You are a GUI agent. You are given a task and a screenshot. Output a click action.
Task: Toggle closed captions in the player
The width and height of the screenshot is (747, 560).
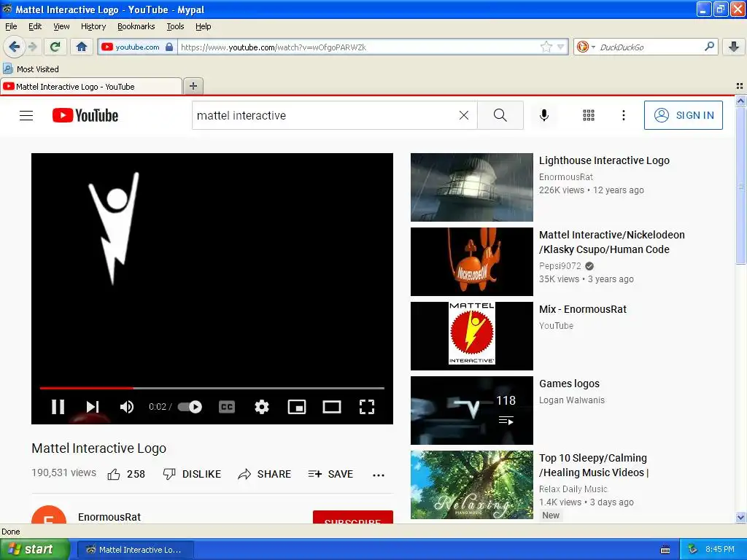227,407
